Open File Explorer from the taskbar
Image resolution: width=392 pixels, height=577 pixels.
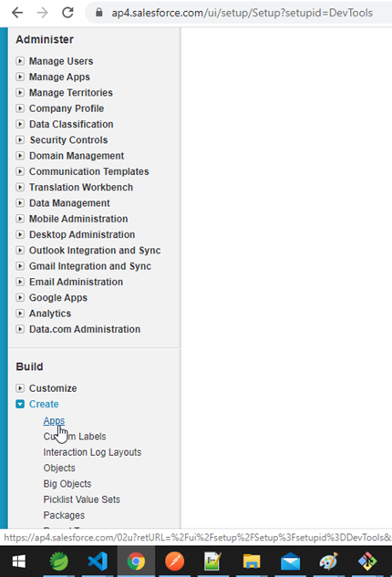[x=252, y=562]
